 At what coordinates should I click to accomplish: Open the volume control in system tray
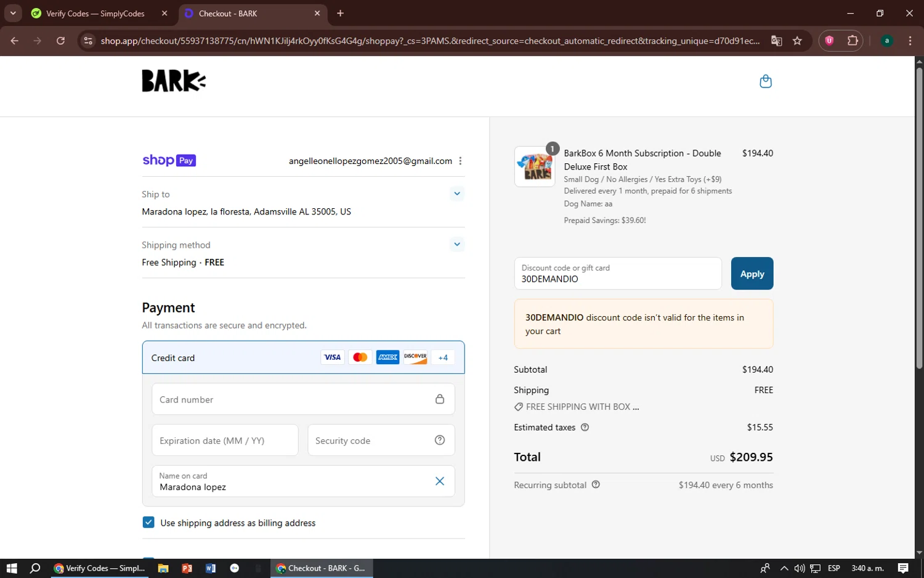(x=800, y=568)
